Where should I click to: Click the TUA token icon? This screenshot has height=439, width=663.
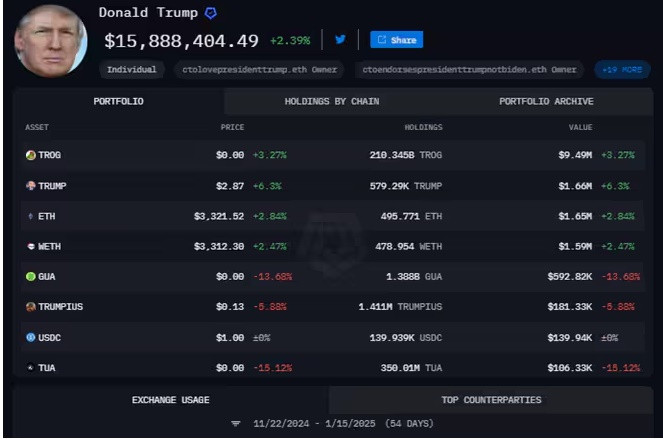coord(30,368)
